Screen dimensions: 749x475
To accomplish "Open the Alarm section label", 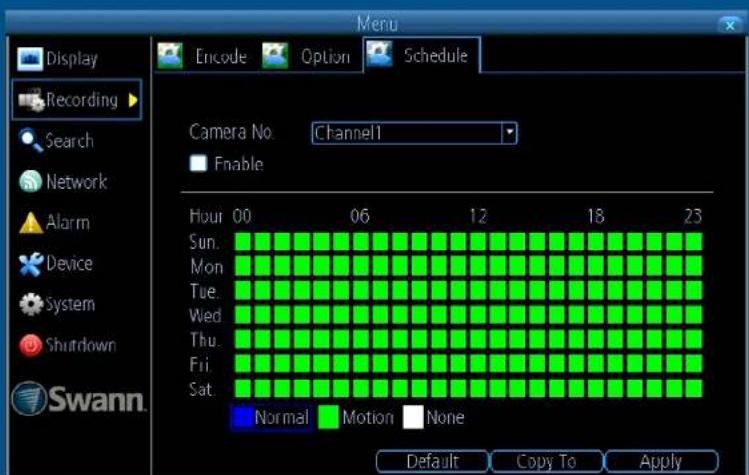I will pyautogui.click(x=68, y=223).
